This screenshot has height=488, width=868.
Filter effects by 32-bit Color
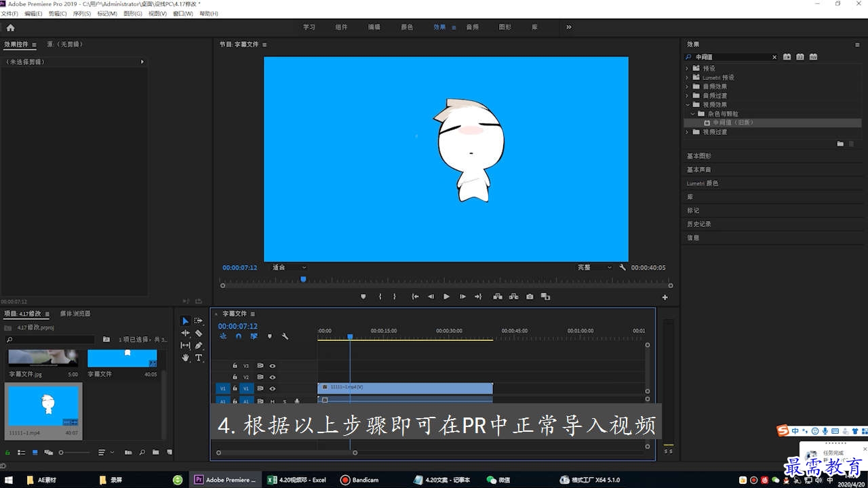click(800, 57)
